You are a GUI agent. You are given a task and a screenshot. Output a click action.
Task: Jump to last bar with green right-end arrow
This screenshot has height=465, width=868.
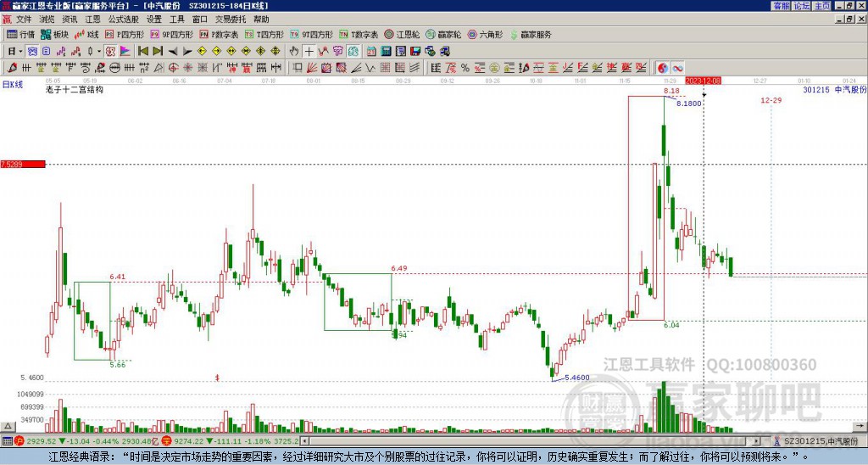(x=158, y=52)
